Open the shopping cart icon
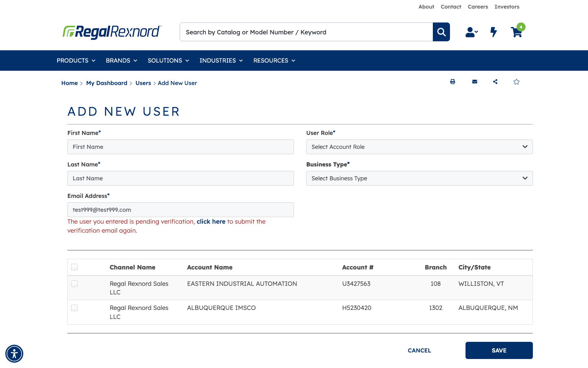Viewport: 588px width, 368px height. (x=517, y=31)
